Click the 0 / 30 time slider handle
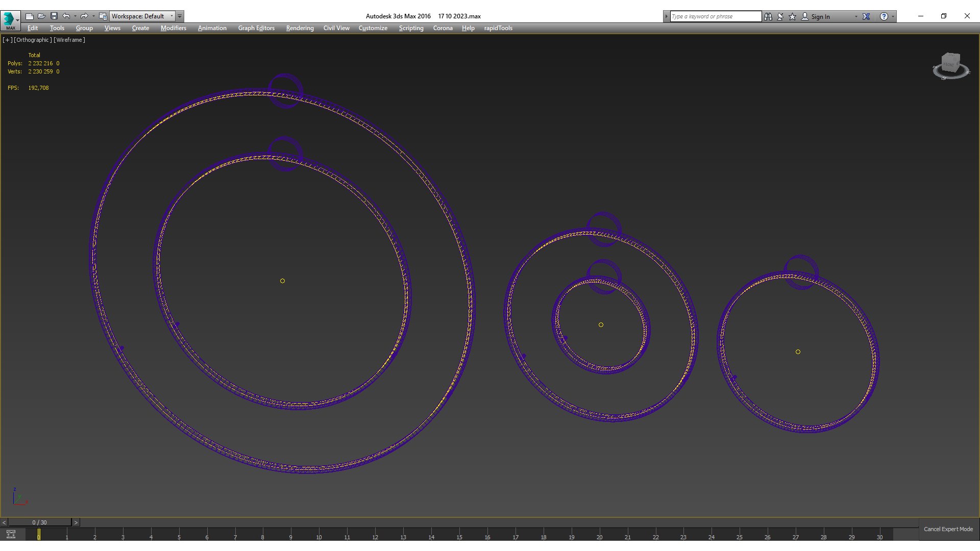Viewport: 980px width, 551px height. (x=39, y=522)
